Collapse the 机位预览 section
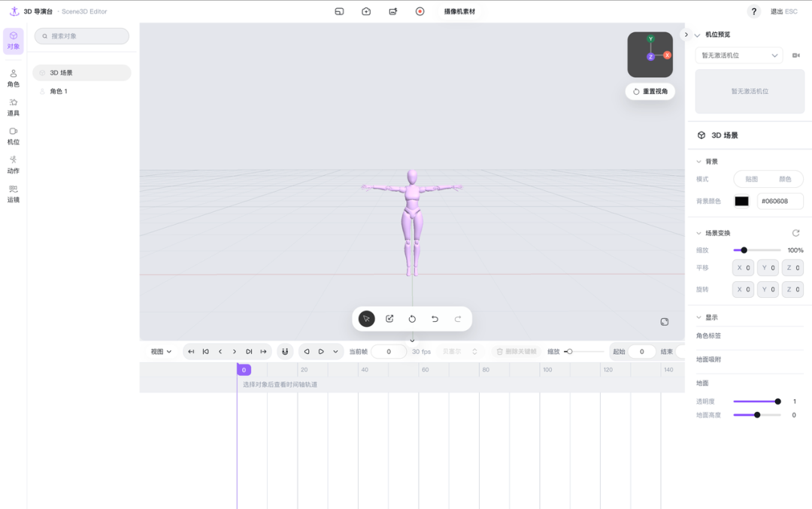 tap(698, 35)
